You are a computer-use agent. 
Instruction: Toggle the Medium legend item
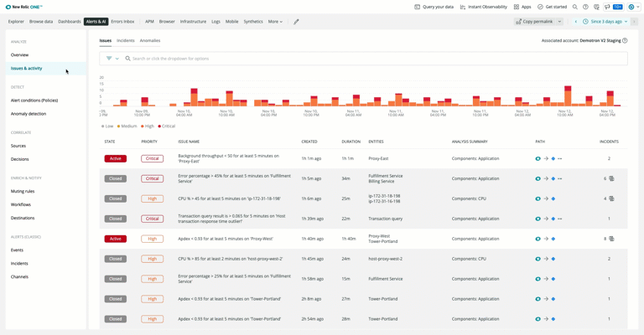point(127,126)
